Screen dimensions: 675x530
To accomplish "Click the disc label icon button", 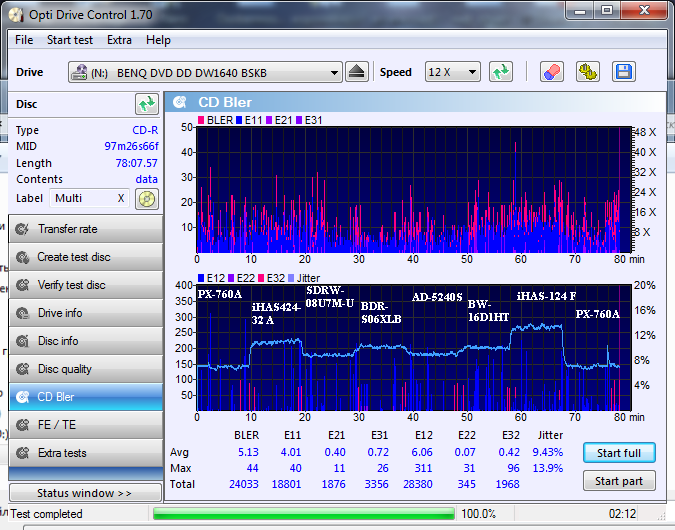I will [x=147, y=198].
